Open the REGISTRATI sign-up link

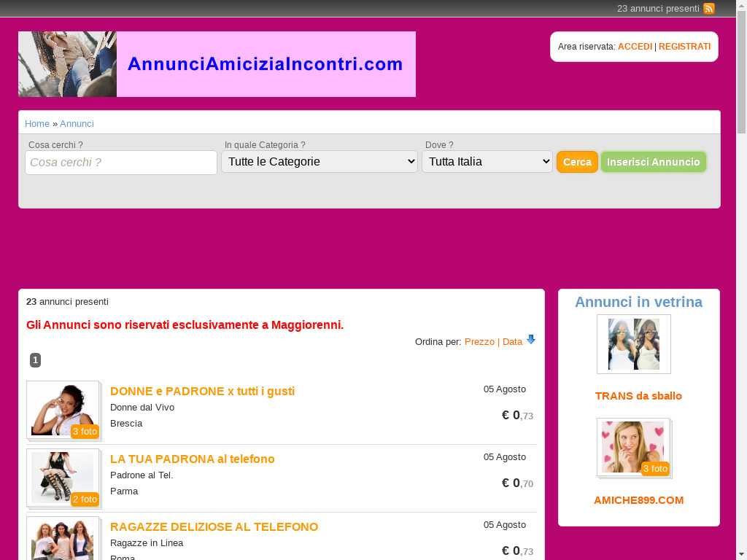pos(684,47)
